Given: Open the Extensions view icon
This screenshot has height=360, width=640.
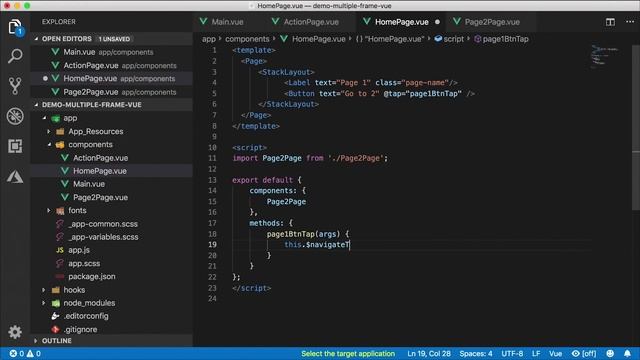Looking at the screenshot, I should [x=15, y=146].
